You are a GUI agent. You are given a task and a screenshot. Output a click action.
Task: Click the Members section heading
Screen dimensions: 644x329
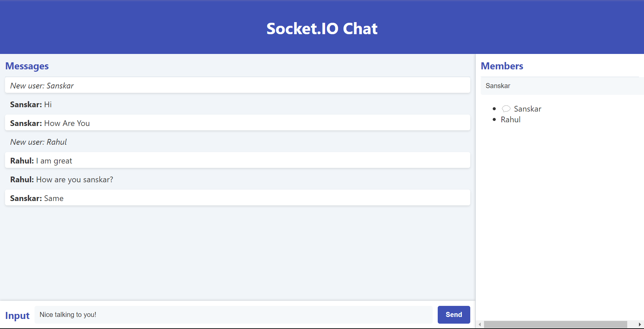pyautogui.click(x=502, y=66)
